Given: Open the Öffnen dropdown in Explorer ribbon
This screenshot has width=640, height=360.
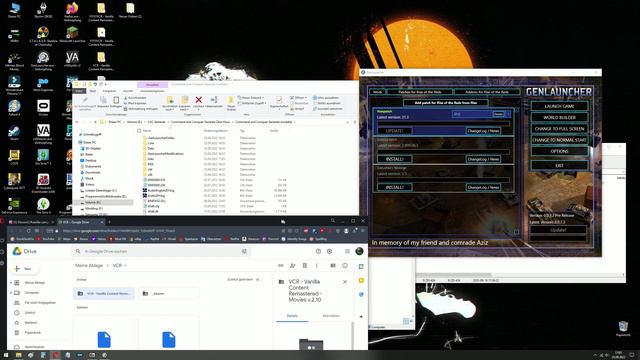Looking at the screenshot, I should pos(299,98).
